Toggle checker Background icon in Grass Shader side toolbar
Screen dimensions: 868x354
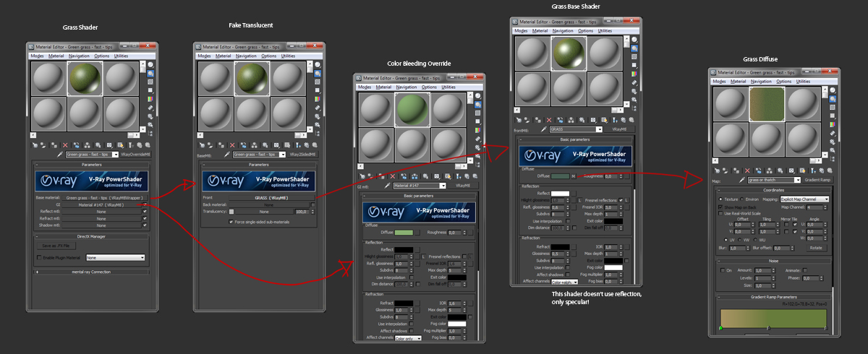[x=150, y=82]
